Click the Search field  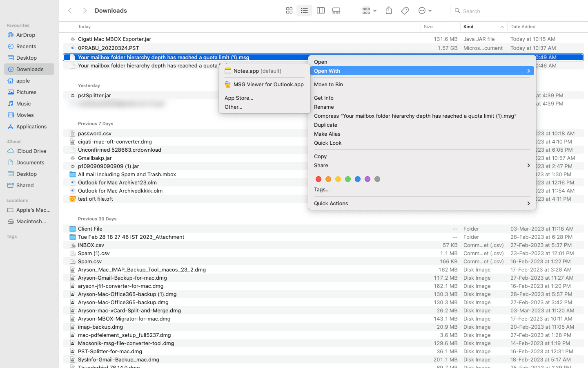tap(517, 11)
